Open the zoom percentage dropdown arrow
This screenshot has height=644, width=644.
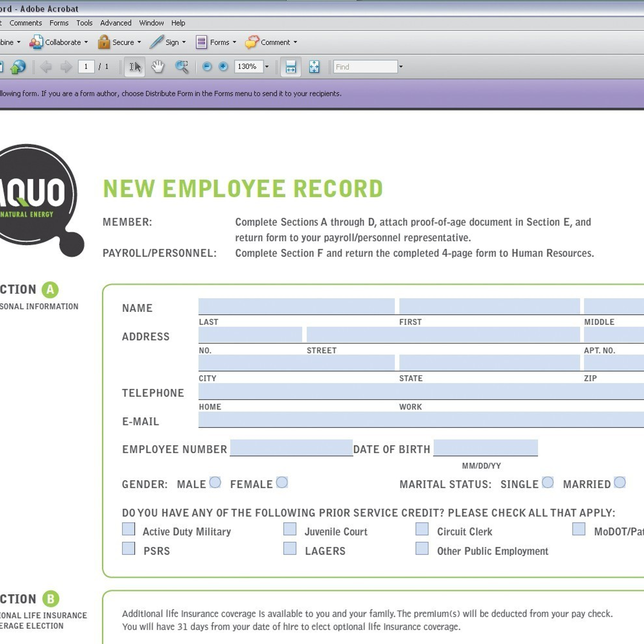[x=266, y=67]
